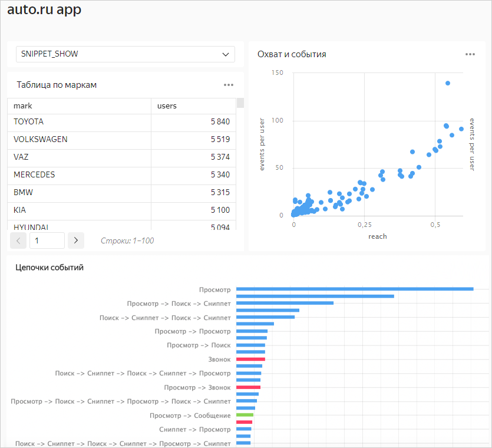Click the red Звонок bar

tap(250, 359)
